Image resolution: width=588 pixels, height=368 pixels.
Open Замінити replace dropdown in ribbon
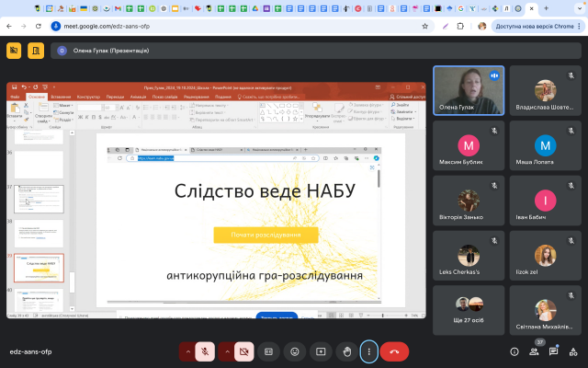click(x=403, y=111)
